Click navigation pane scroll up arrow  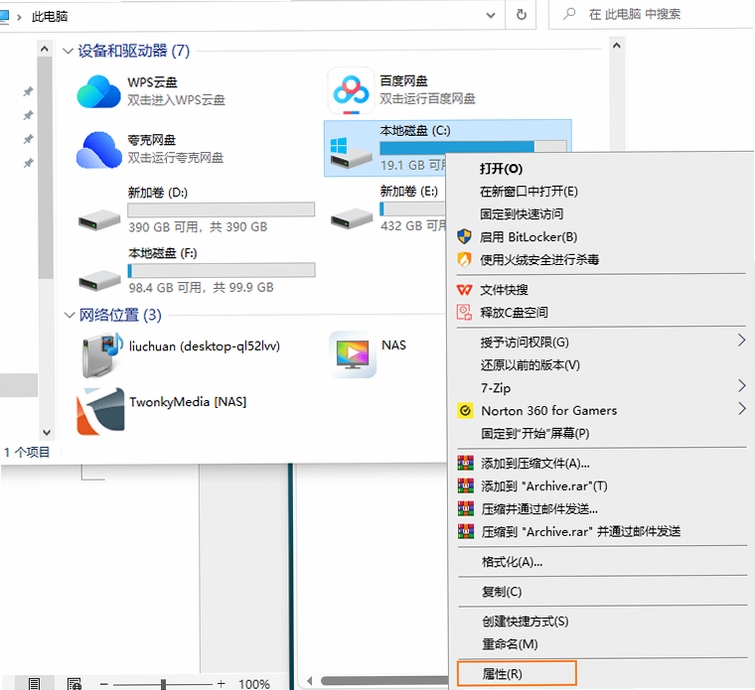pos(45,49)
